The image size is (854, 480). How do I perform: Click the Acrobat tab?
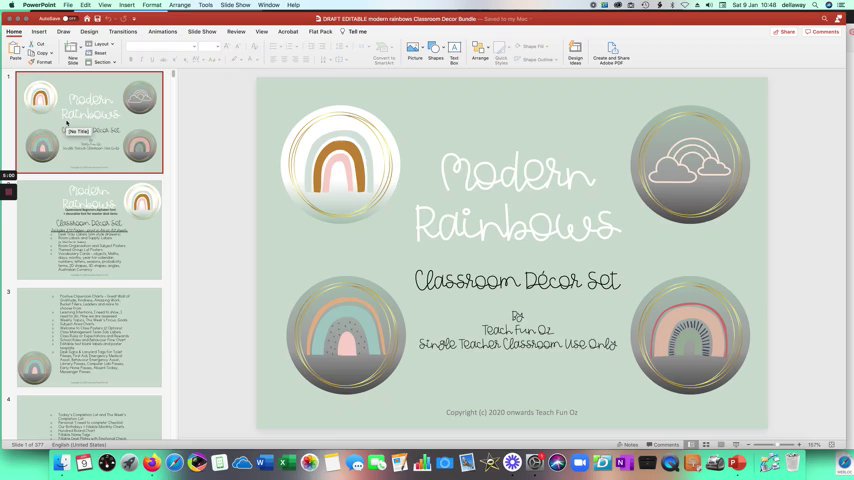pos(288,32)
